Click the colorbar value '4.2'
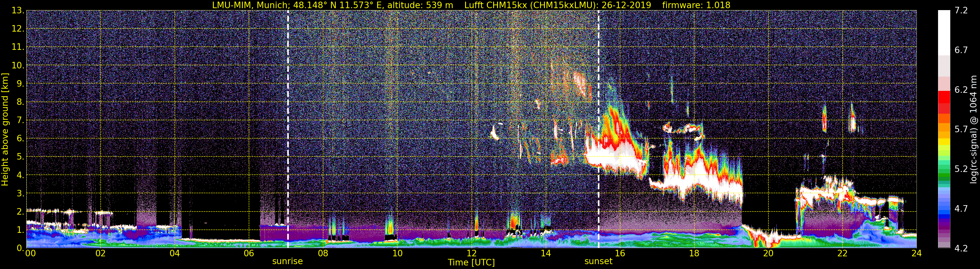The width and height of the screenshot is (980, 269). tap(961, 248)
